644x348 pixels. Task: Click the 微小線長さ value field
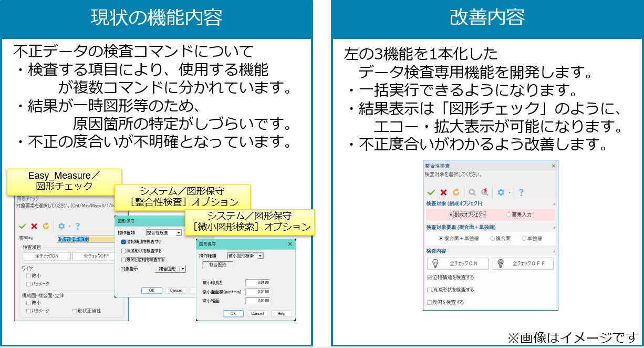[x=257, y=283]
